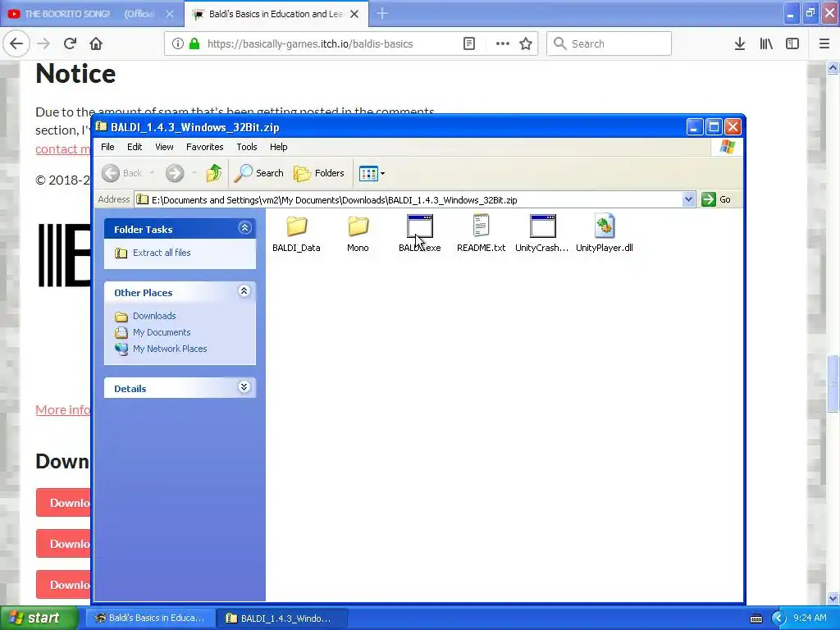Image resolution: width=840 pixels, height=630 pixels.
Task: Go to My Documents in Other Places
Action: coord(162,332)
